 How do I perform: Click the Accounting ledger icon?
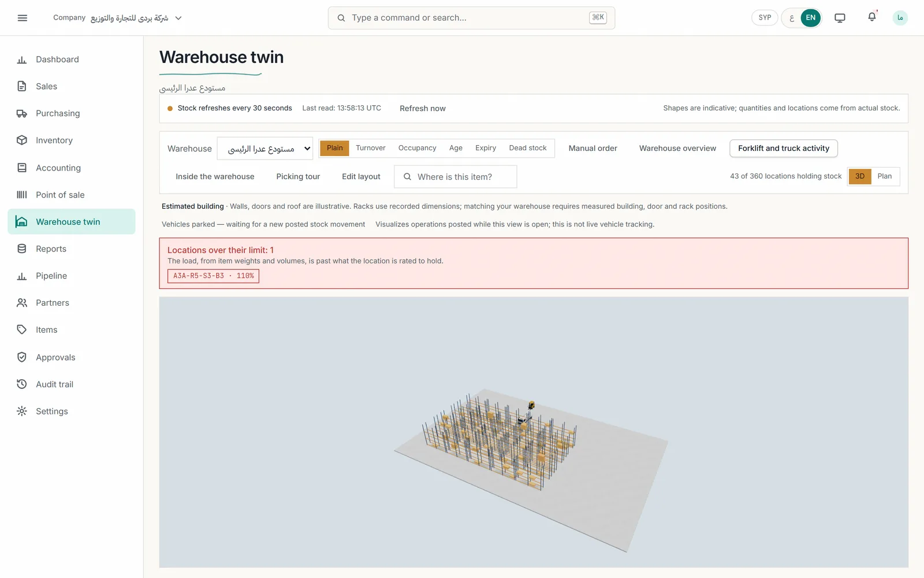pos(22,168)
